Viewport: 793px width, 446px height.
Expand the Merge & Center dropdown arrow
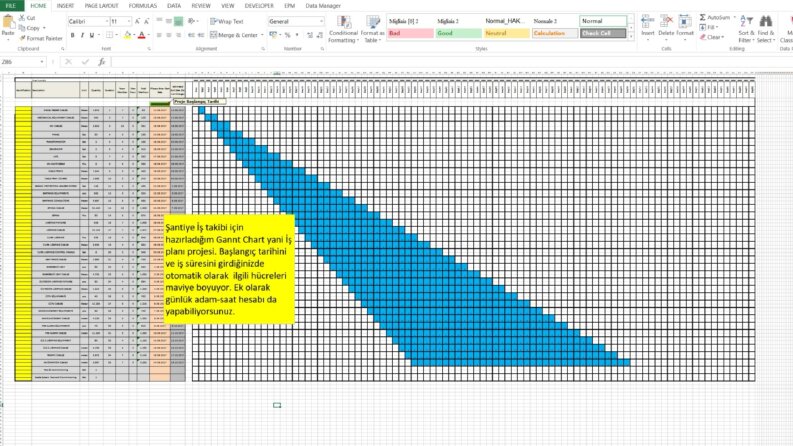click(x=262, y=35)
